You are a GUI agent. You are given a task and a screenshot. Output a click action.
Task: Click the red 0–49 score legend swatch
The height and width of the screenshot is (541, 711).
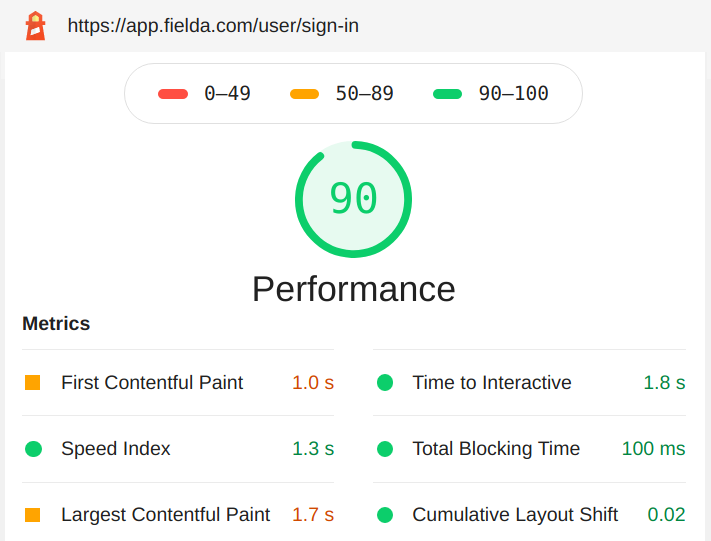tap(173, 94)
